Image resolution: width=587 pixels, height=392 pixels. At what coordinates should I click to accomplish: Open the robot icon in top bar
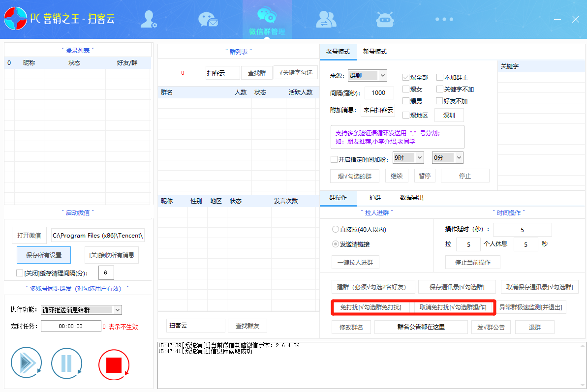385,20
